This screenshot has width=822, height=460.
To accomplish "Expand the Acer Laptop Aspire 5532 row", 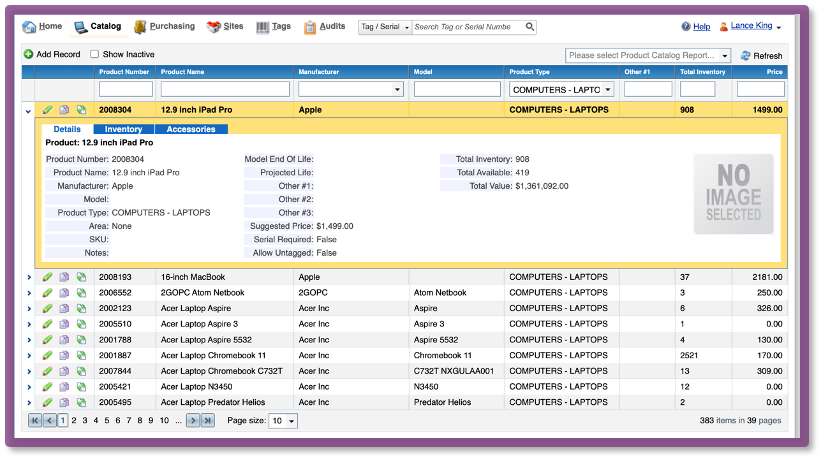I will pyautogui.click(x=29, y=340).
